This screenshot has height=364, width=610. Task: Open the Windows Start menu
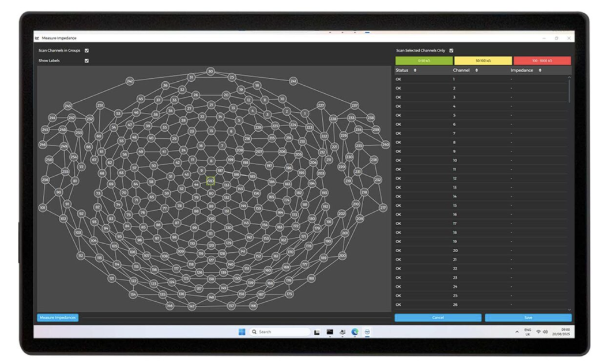click(242, 332)
